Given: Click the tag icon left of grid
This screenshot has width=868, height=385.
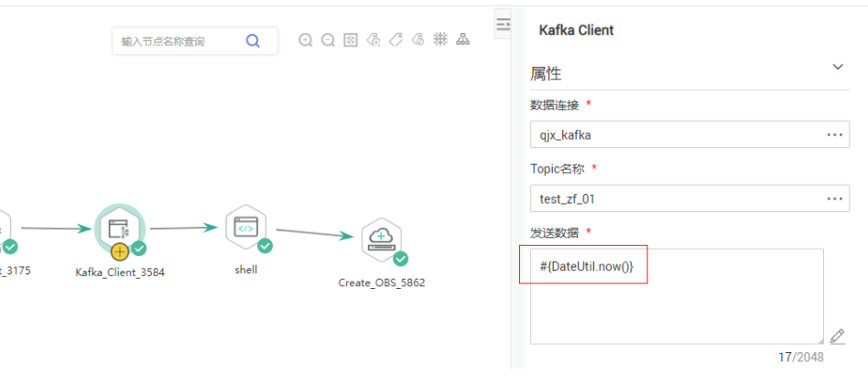Looking at the screenshot, I should pos(418,40).
